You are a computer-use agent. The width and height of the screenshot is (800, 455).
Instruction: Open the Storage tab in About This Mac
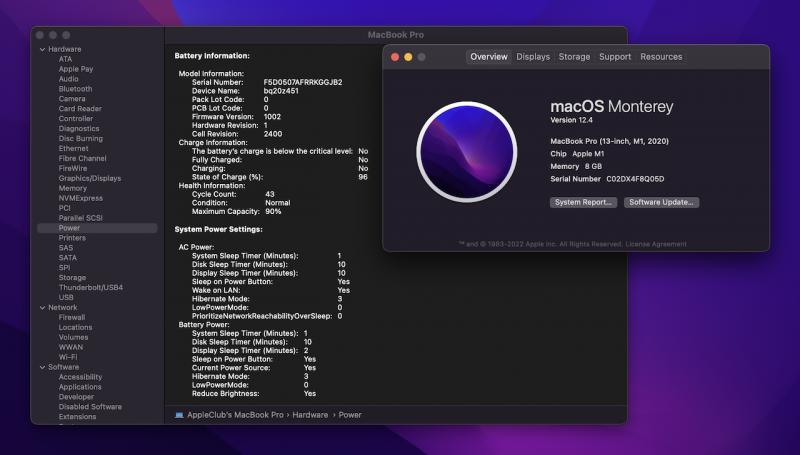(574, 57)
